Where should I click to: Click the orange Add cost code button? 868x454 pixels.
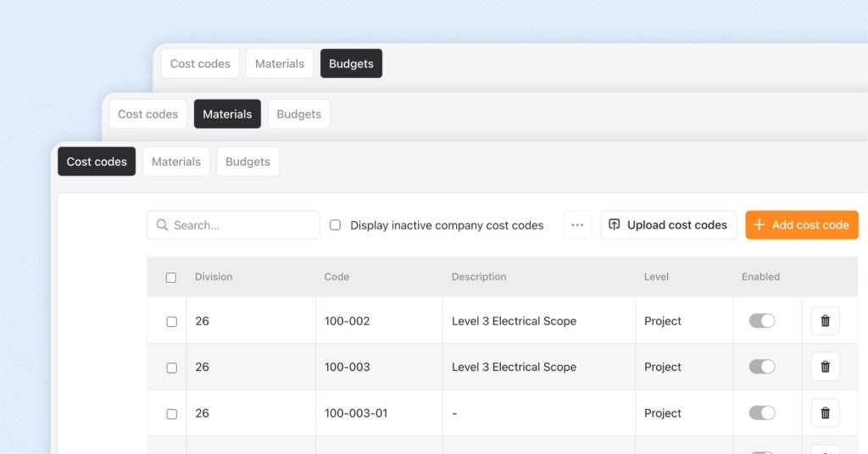(x=802, y=225)
